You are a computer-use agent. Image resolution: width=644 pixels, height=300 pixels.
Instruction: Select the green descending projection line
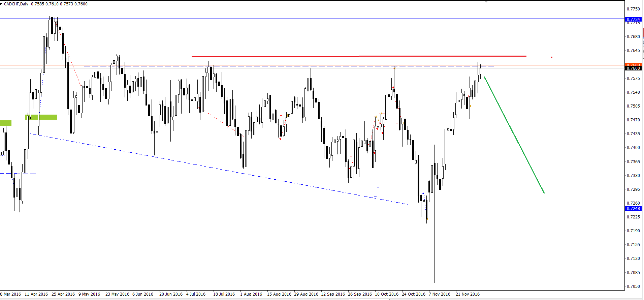pos(514,135)
